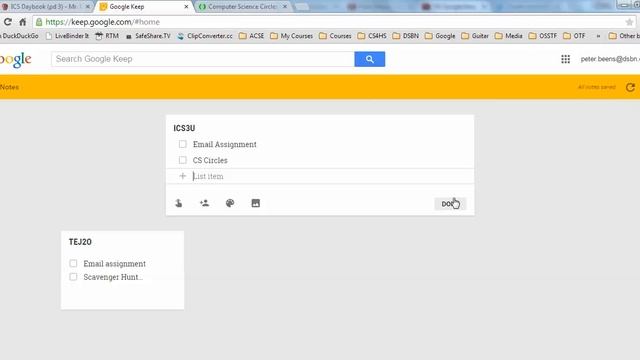640x360 pixels.
Task: Close the Computer Science Circles tab
Action: [x=285, y=7]
